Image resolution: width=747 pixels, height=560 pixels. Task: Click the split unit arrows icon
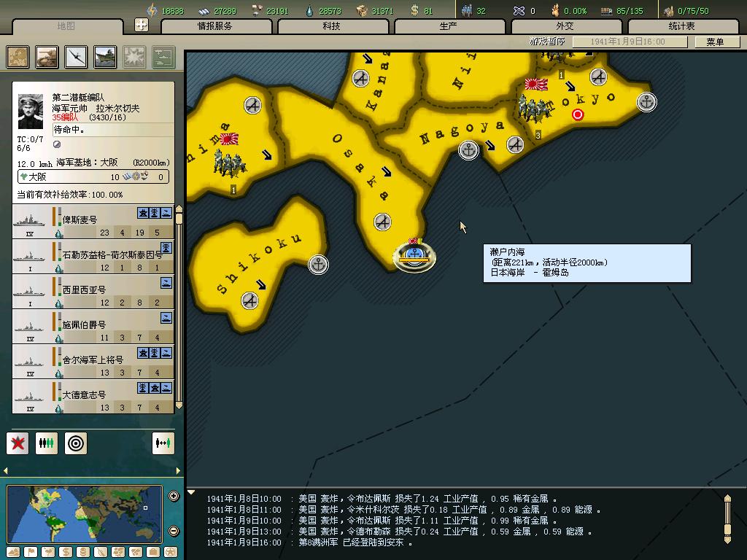pos(163,443)
